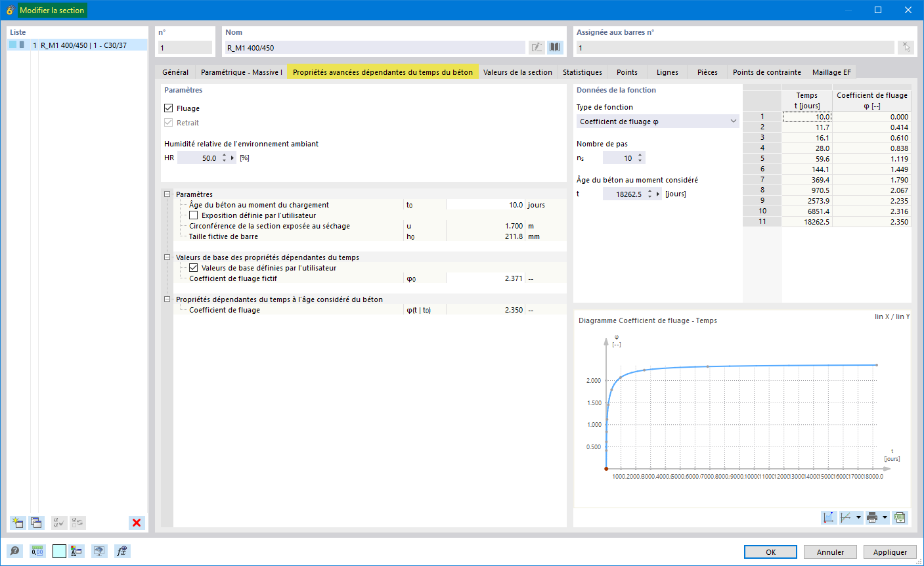Export diagram table to Excel
The image size is (924, 566).
click(x=900, y=517)
